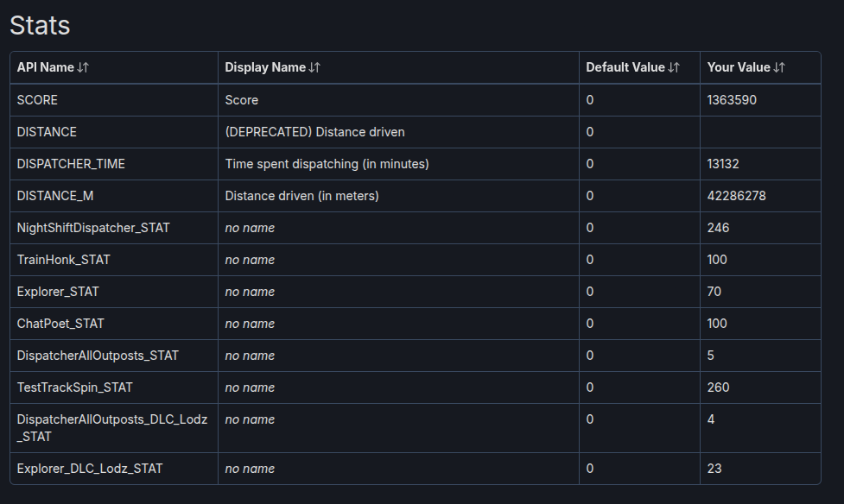Click the DISTANCE_M API name
The height and width of the screenshot is (504, 844).
[55, 196]
